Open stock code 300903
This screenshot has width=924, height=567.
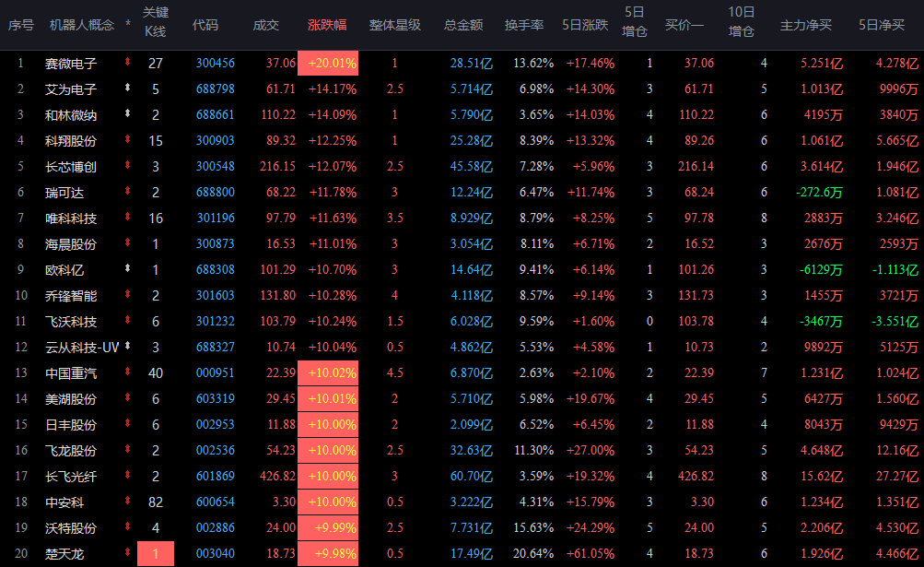click(x=215, y=140)
